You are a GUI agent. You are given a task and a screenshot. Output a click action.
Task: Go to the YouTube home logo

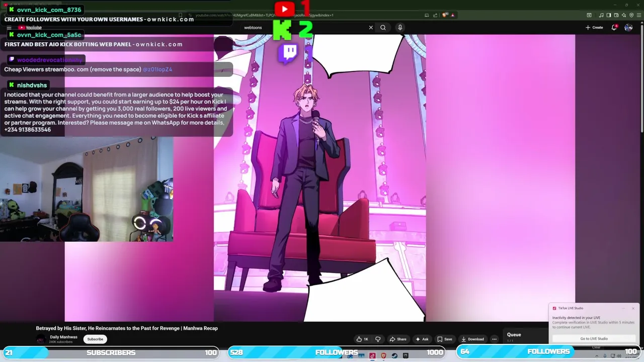tap(30, 28)
